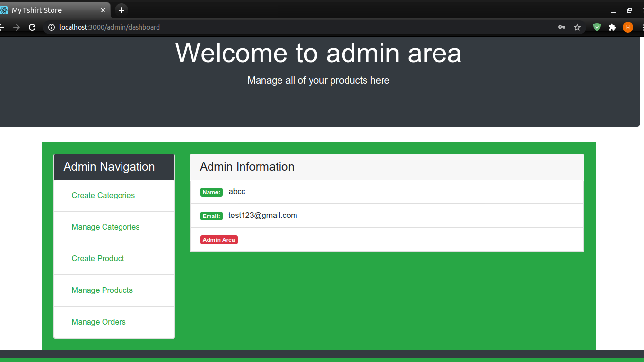This screenshot has height=362, width=644.
Task: Open Manage Categories link
Action: tap(105, 227)
